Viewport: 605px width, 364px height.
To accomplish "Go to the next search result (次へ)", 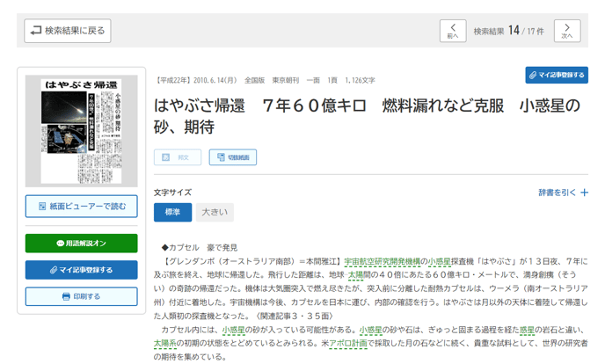I will 567,31.
